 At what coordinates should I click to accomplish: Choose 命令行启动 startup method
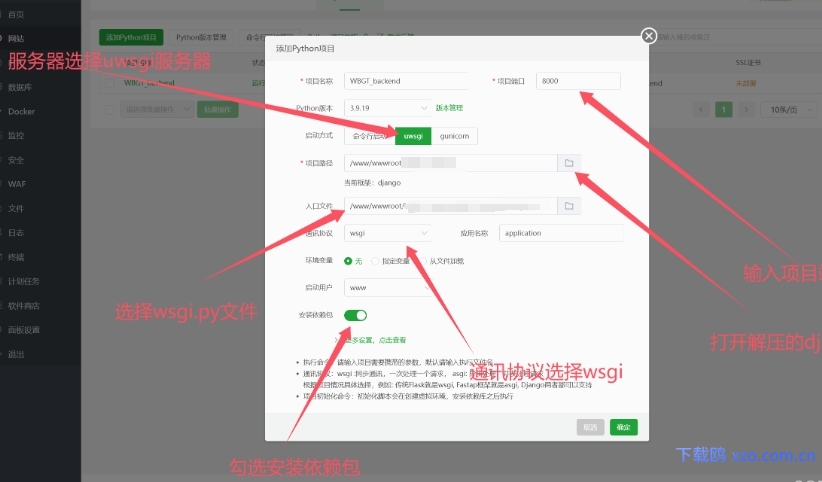point(370,136)
